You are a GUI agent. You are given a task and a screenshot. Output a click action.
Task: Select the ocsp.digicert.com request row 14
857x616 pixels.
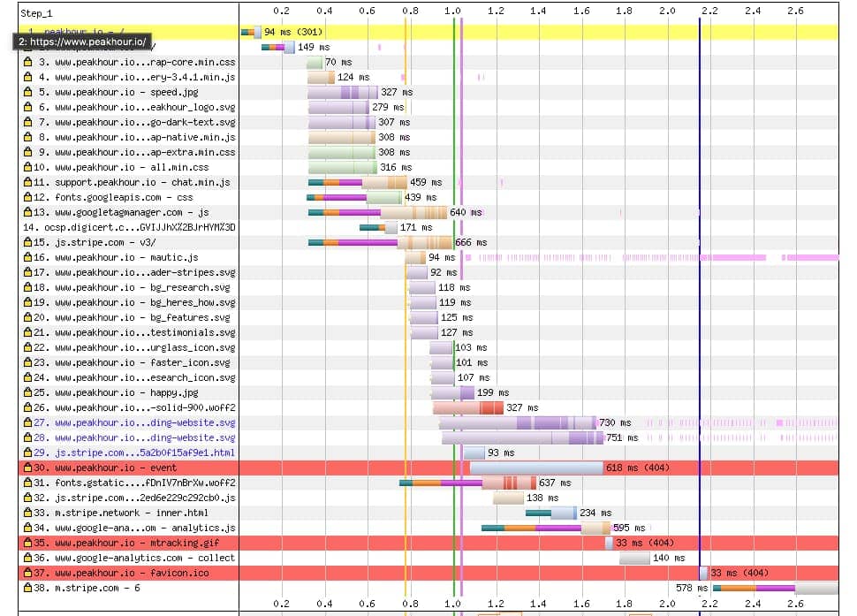(129, 227)
